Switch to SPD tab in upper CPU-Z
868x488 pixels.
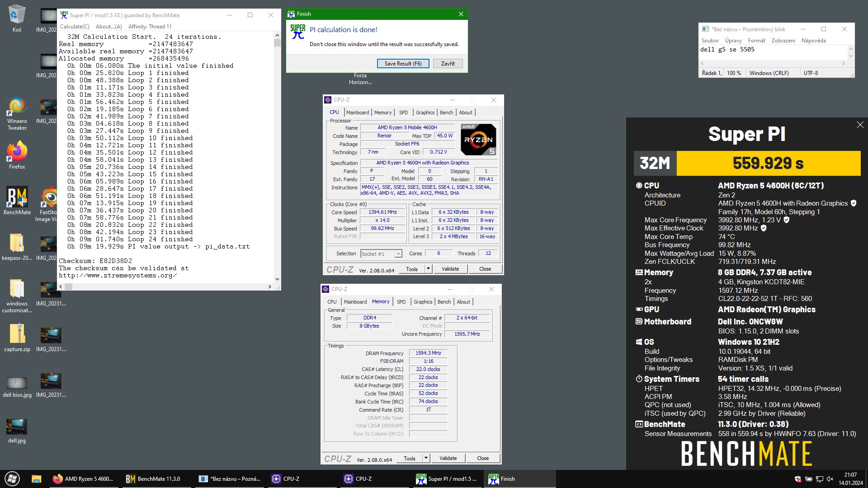(x=403, y=113)
